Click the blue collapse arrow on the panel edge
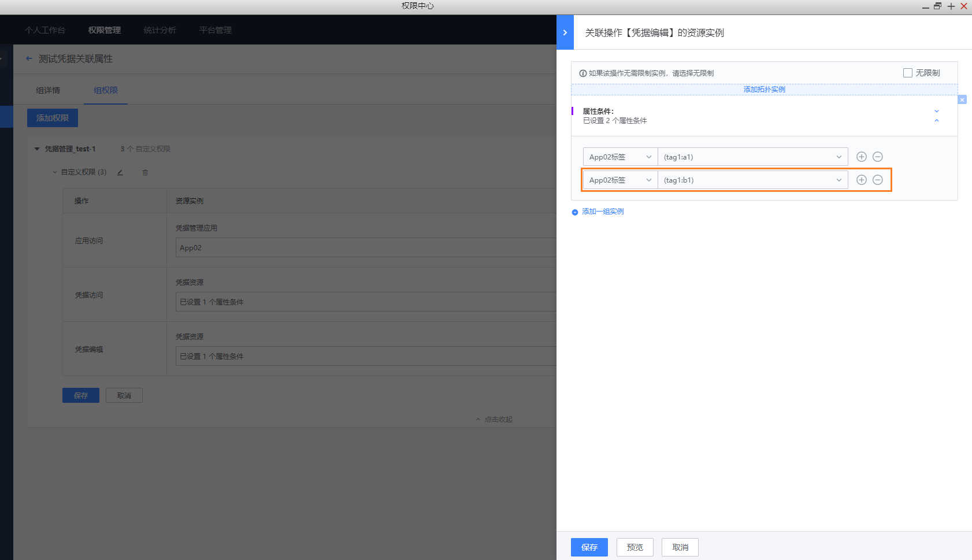 pos(565,32)
